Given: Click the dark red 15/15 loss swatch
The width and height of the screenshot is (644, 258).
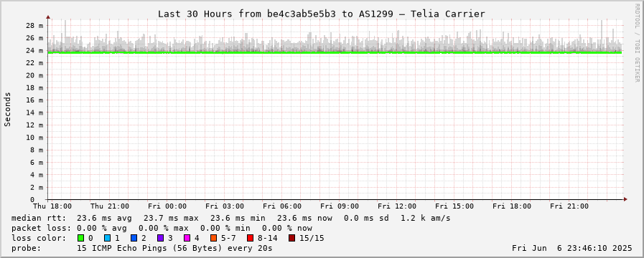Looking at the screenshot, I should [x=291, y=238].
